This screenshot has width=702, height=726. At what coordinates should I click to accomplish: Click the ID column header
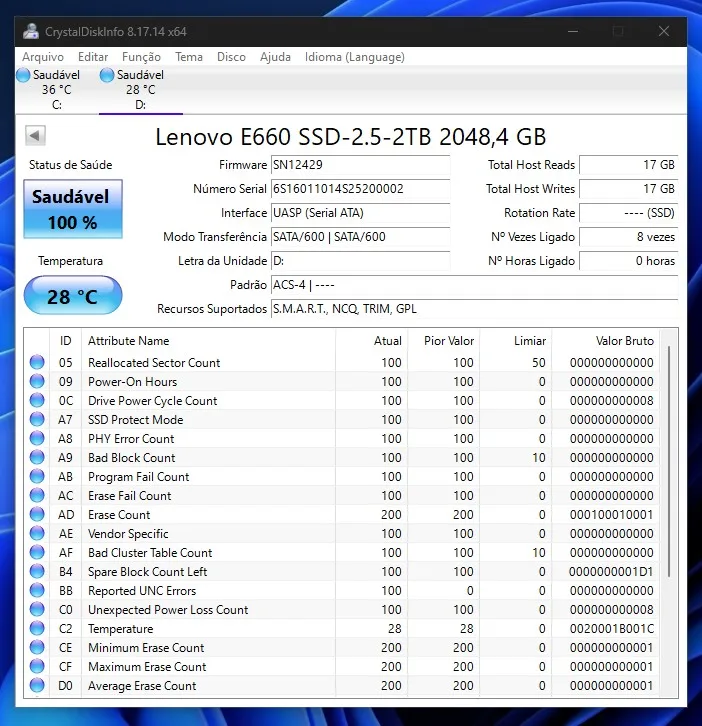(x=65, y=341)
